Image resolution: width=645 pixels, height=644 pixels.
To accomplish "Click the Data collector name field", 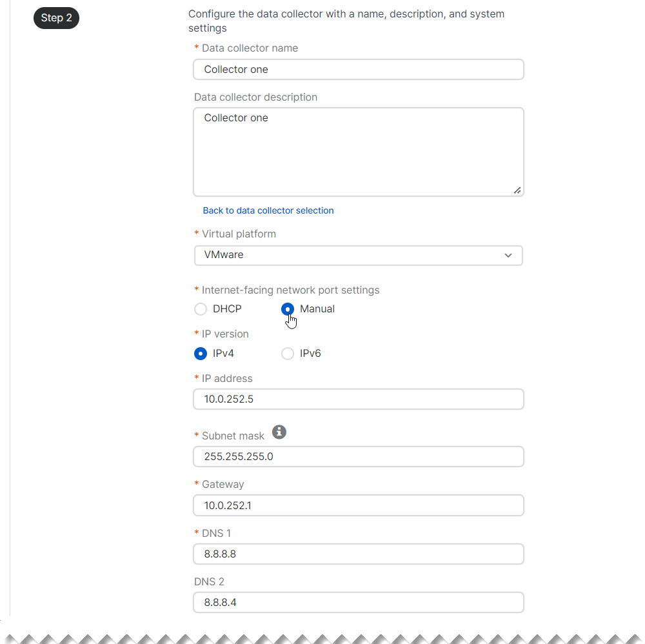I will pyautogui.click(x=358, y=70).
